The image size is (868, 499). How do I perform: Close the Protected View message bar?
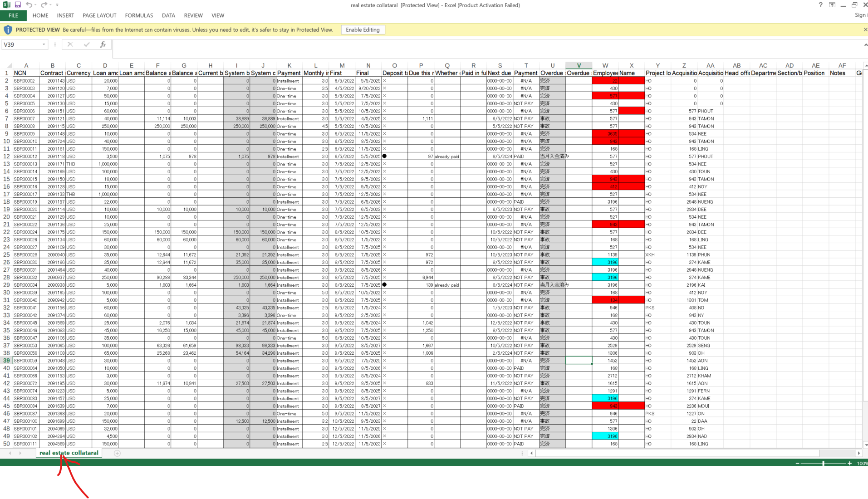click(x=865, y=30)
